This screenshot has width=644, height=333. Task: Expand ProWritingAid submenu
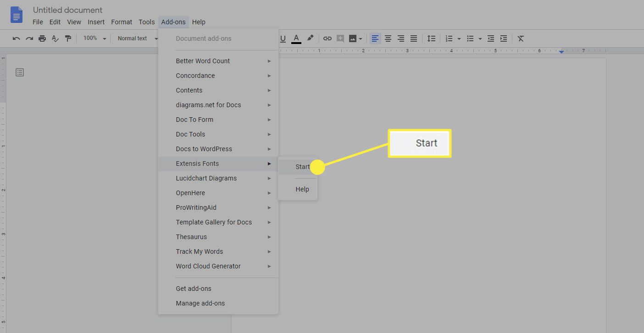pyautogui.click(x=218, y=207)
